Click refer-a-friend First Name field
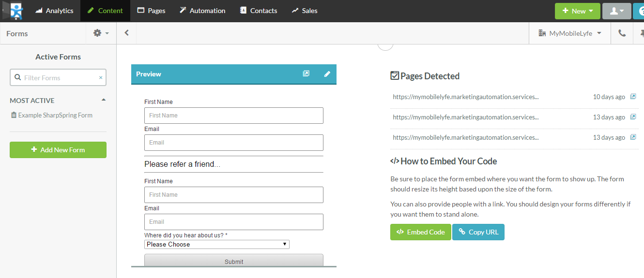Screen dimensions: 644x278 [x=234, y=195]
